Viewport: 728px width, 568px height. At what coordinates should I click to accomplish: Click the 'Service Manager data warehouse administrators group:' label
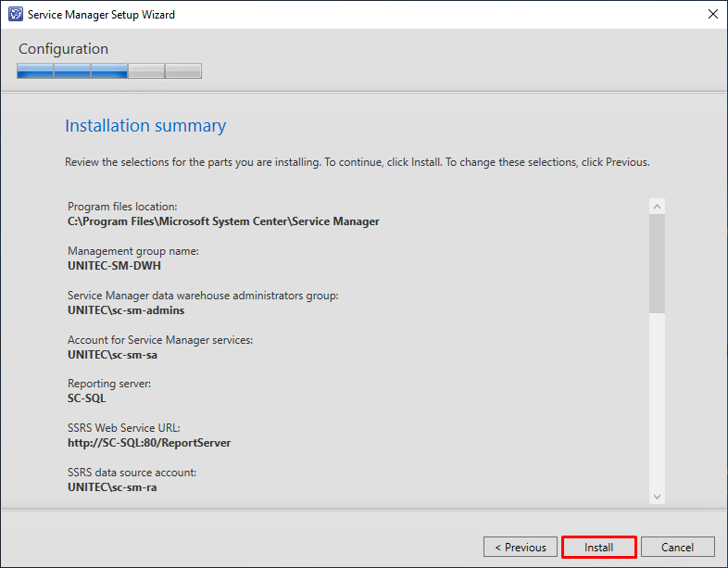(203, 296)
